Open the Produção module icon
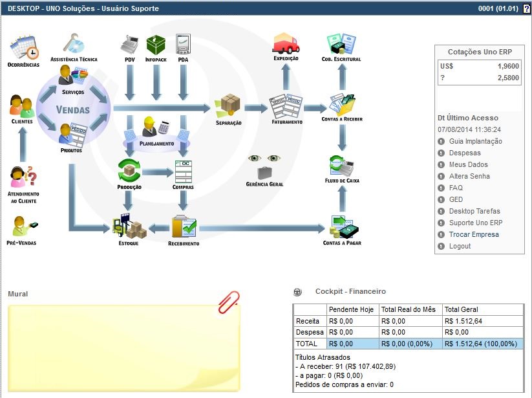This screenshot has height=398, width=532. coord(130,171)
